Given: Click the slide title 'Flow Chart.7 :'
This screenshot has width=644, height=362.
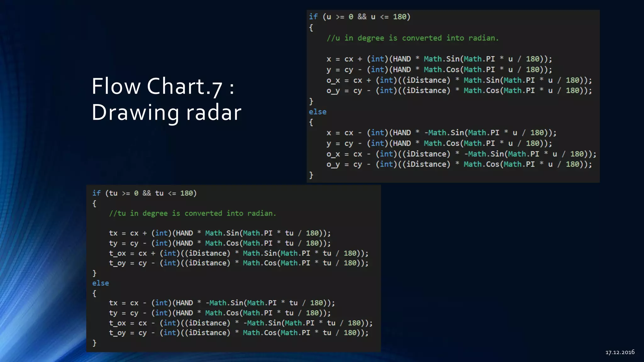Looking at the screenshot, I should [163, 86].
